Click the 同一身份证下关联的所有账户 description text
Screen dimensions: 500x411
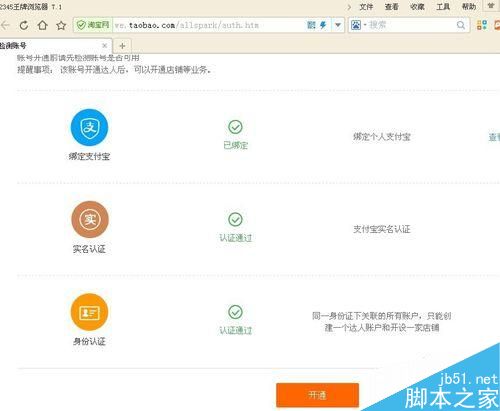(382, 321)
